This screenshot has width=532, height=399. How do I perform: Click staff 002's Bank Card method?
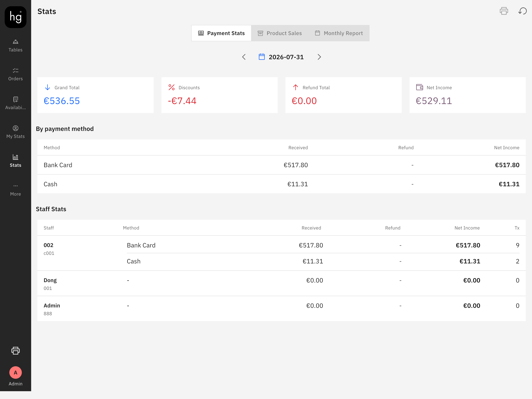pyautogui.click(x=141, y=245)
